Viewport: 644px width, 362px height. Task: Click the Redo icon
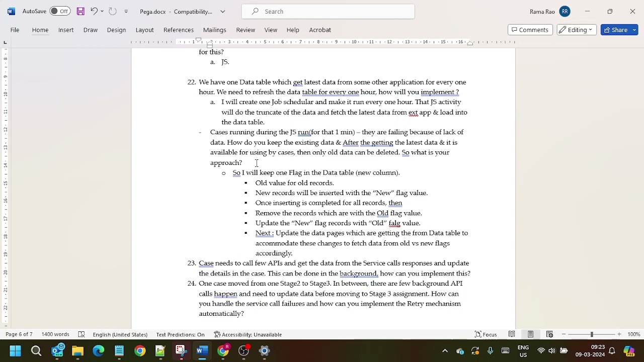coord(113,11)
